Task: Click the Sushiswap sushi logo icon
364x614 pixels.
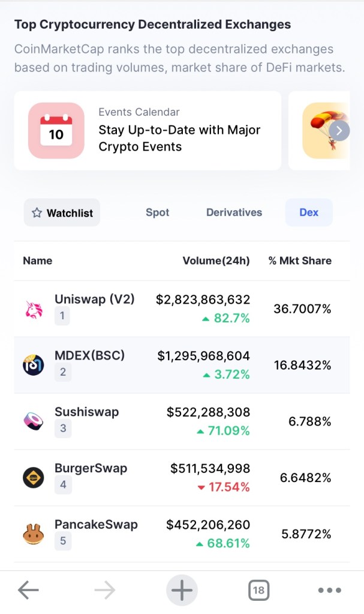Action: [34, 421]
